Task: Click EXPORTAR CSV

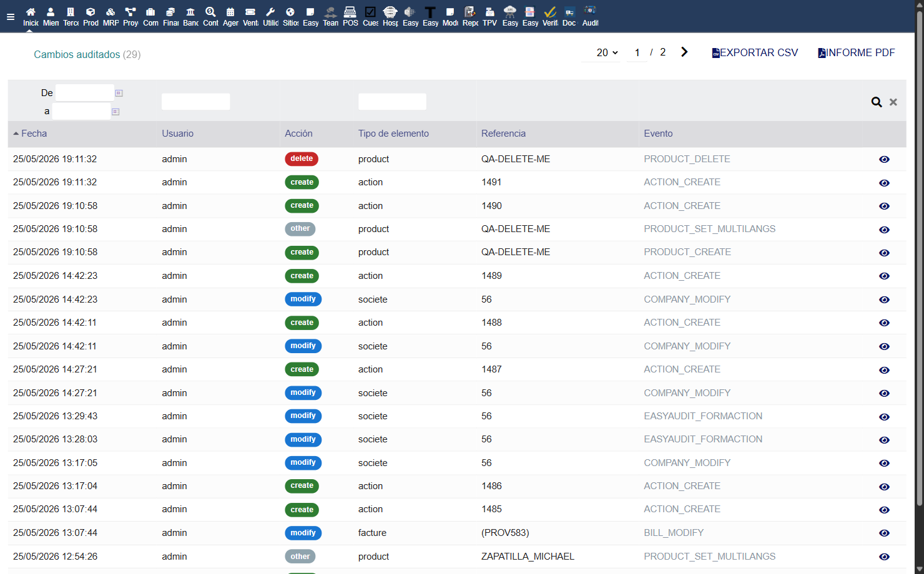Action: [755, 53]
